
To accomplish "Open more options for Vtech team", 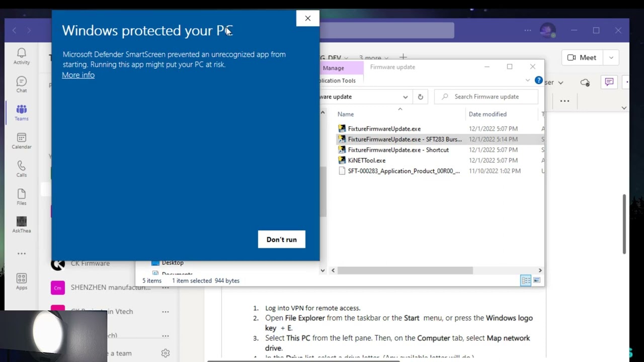I will click(x=166, y=312).
